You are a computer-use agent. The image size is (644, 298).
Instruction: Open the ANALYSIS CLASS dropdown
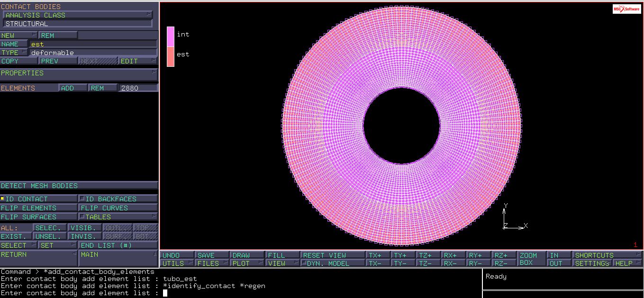[x=78, y=15]
